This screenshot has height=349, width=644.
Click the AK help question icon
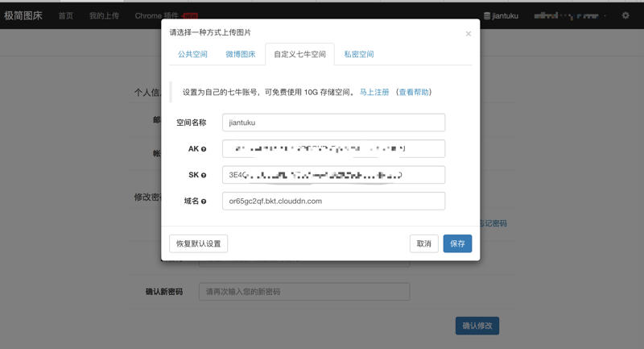pyautogui.click(x=204, y=149)
